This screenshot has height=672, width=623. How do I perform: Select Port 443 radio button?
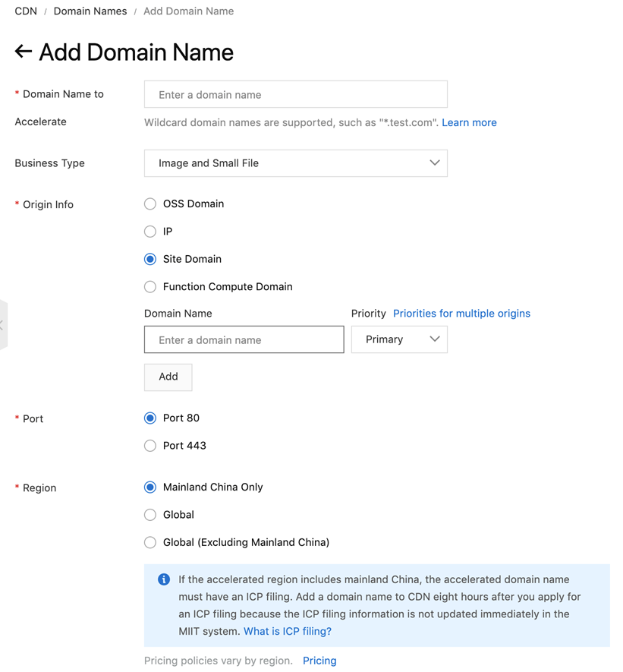pos(150,446)
